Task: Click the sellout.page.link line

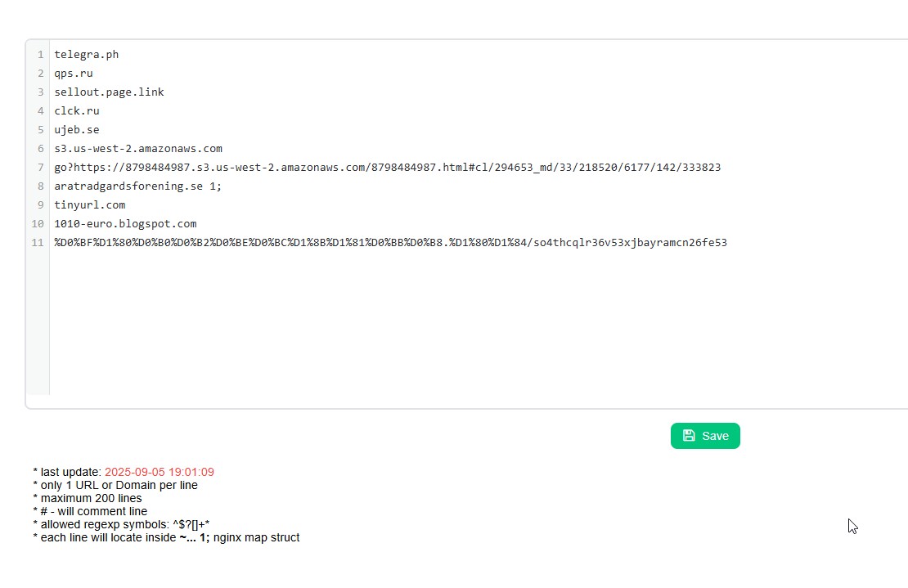Action: pyautogui.click(x=109, y=92)
